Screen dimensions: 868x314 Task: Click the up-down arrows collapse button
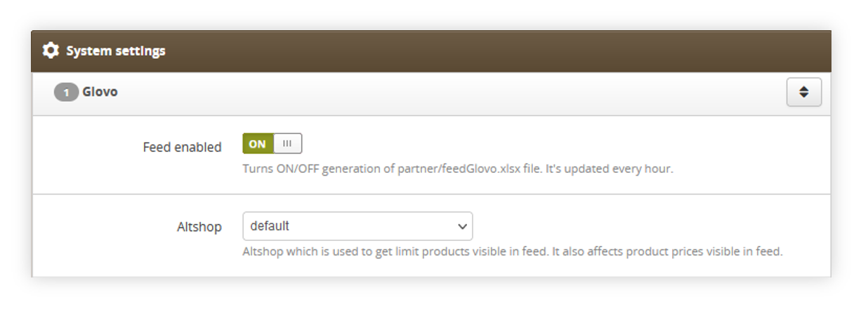point(804,92)
